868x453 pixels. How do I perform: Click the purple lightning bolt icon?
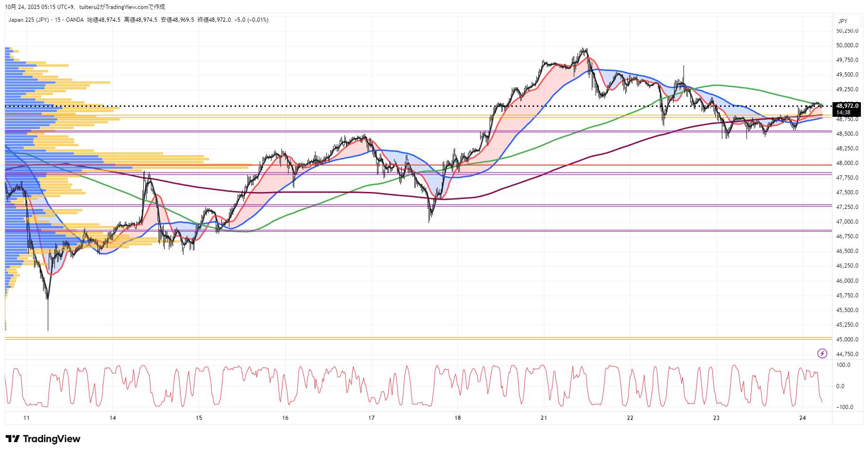click(x=822, y=353)
